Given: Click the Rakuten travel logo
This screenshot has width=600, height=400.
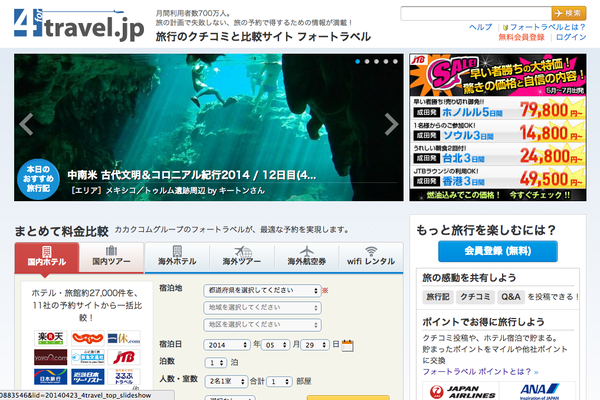Looking at the screenshot, I should point(51,338).
